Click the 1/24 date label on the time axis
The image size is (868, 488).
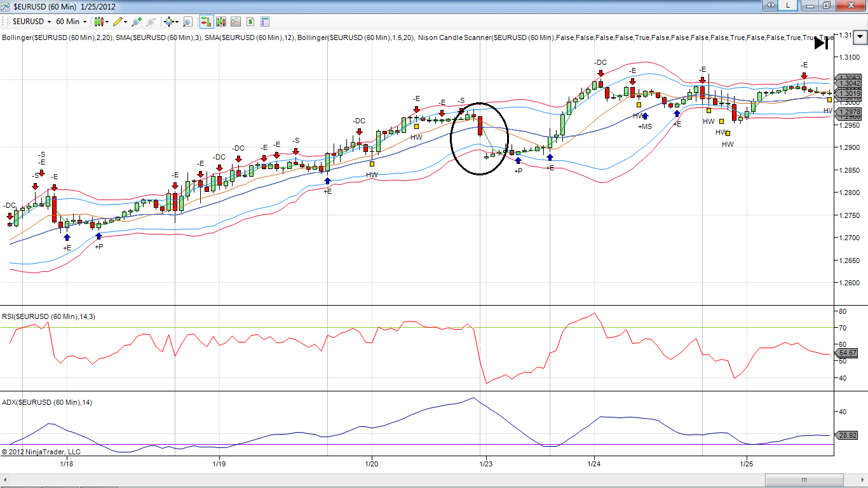click(594, 464)
